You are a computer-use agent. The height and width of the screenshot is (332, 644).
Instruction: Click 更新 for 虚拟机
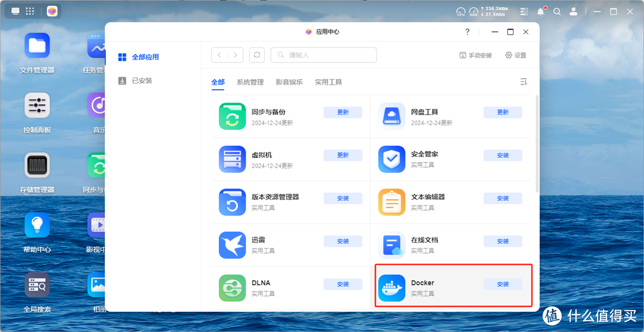tap(343, 156)
